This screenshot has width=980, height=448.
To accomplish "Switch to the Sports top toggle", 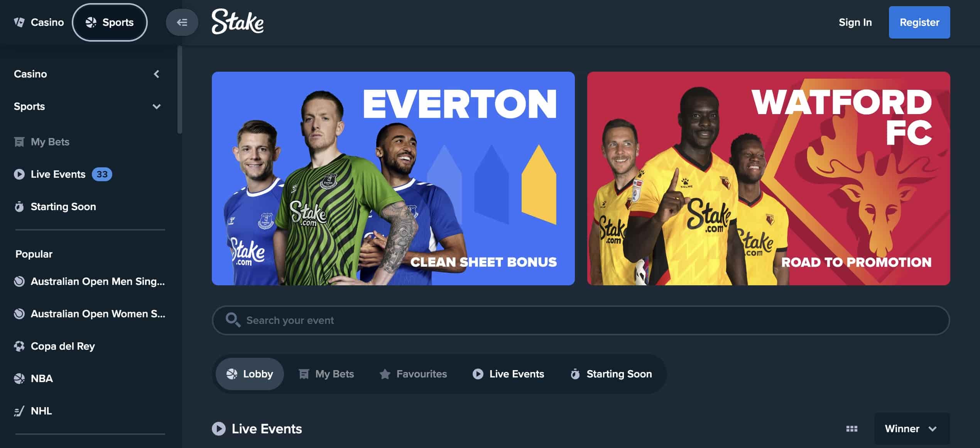I will (110, 22).
